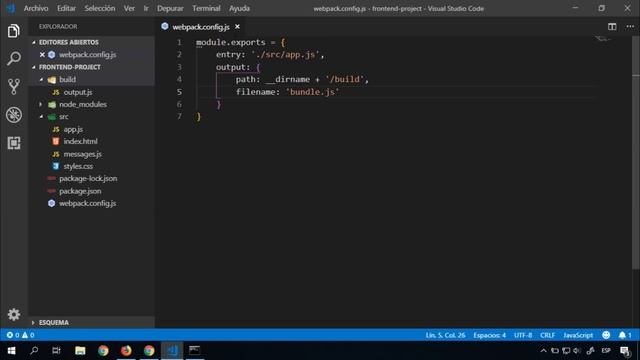The width and height of the screenshot is (640, 360).
Task: Open package-lock.json in the explorer
Action: (88, 178)
